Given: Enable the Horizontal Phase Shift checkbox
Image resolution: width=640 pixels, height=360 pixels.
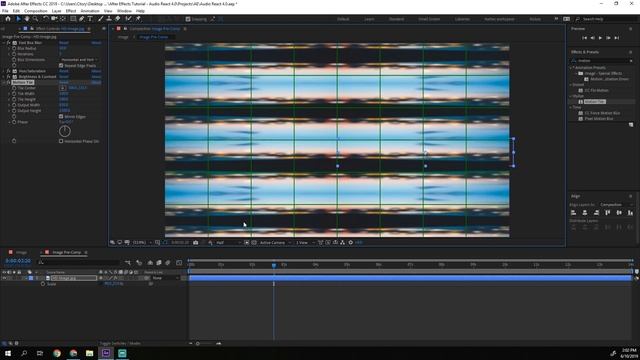Looking at the screenshot, I should [x=61, y=141].
